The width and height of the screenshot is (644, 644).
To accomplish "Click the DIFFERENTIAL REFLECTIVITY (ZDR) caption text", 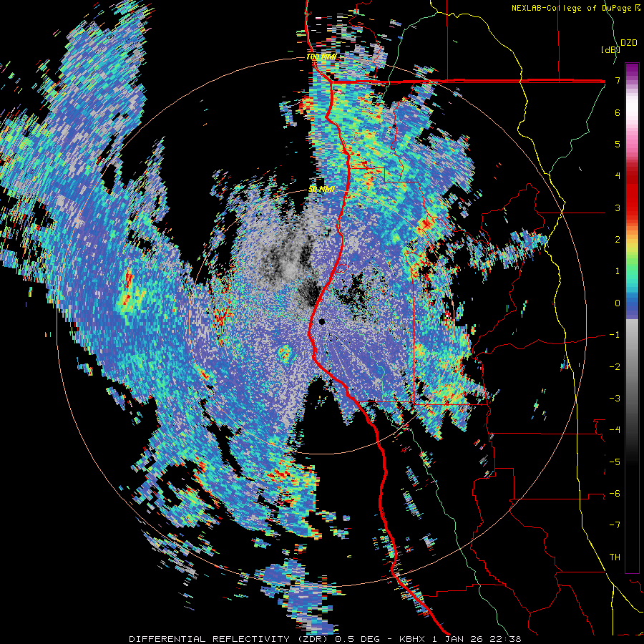I will click(x=229, y=639).
